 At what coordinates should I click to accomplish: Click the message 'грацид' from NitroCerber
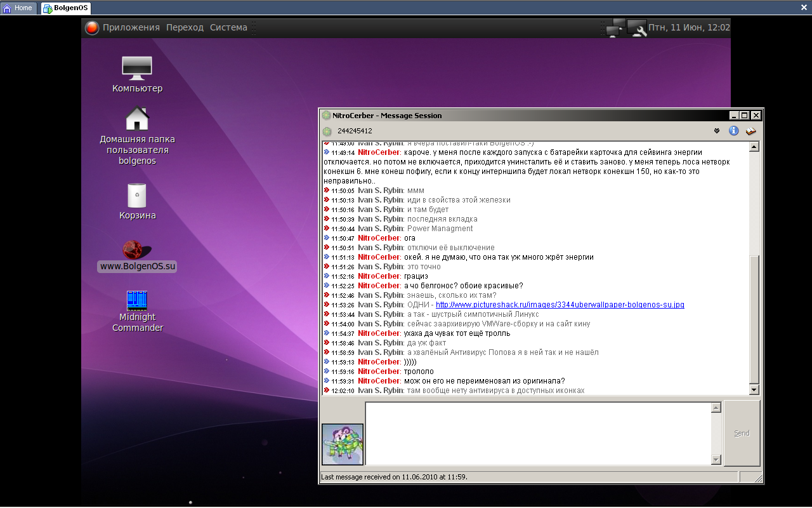coord(416,276)
